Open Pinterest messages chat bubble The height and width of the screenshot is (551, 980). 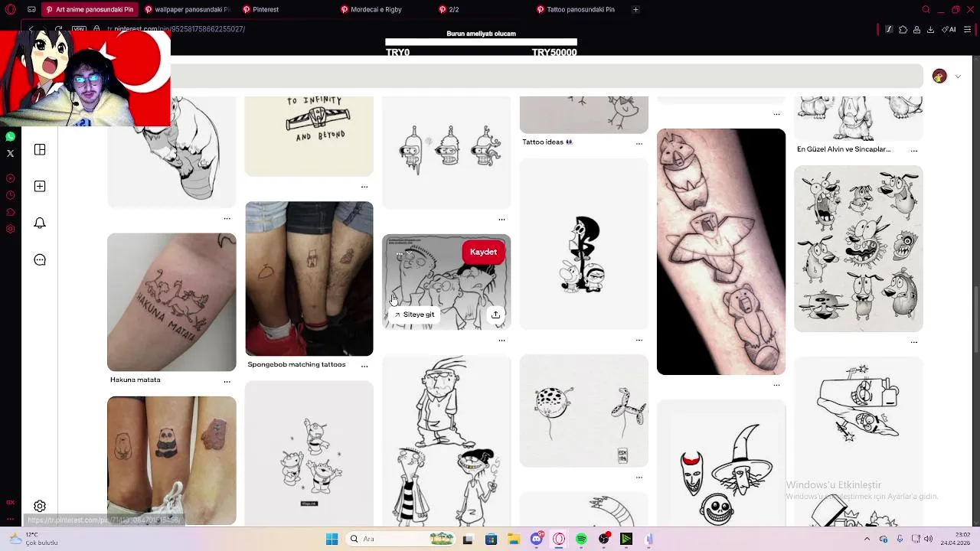click(x=40, y=260)
